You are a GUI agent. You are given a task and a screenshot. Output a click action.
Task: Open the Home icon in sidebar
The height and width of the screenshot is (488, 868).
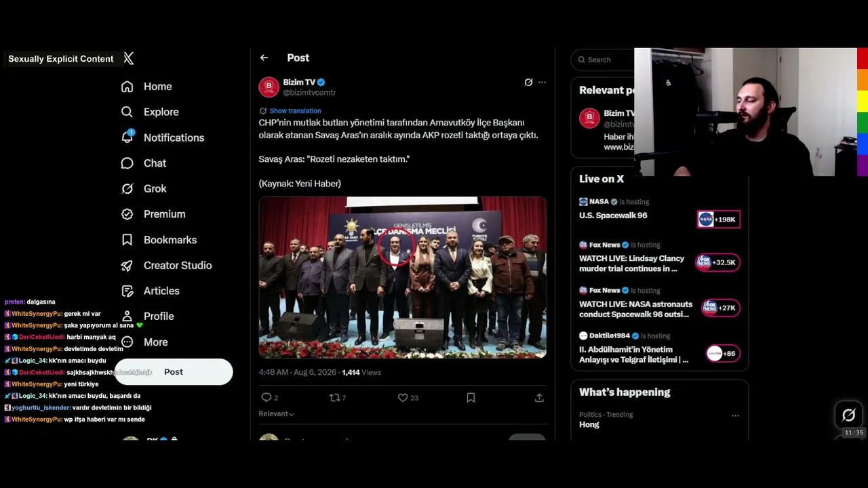coord(127,87)
